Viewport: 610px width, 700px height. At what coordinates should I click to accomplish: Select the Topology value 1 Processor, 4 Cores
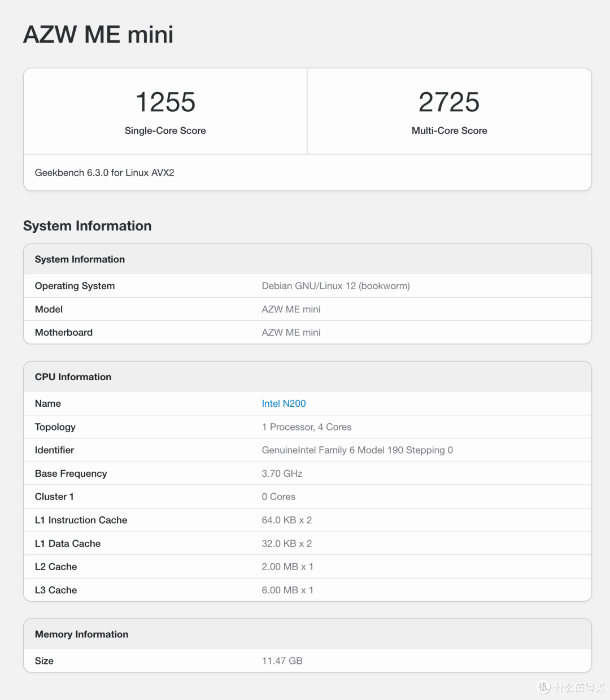coord(307,427)
